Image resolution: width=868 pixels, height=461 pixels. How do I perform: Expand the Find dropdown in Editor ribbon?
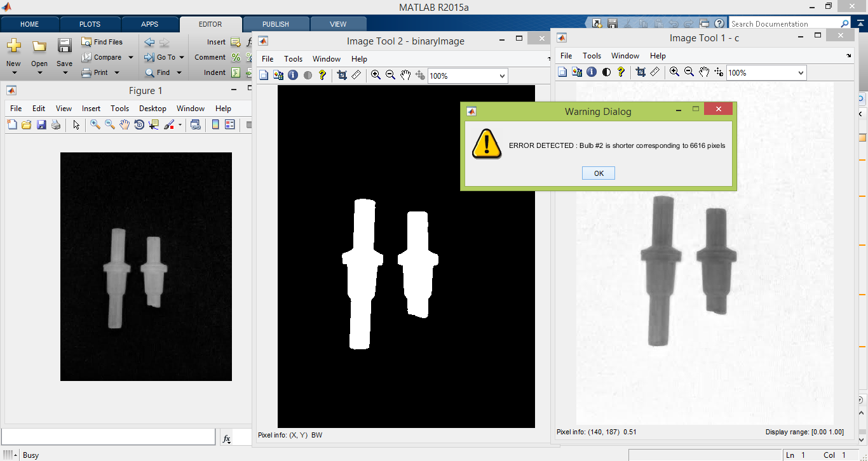pos(179,72)
